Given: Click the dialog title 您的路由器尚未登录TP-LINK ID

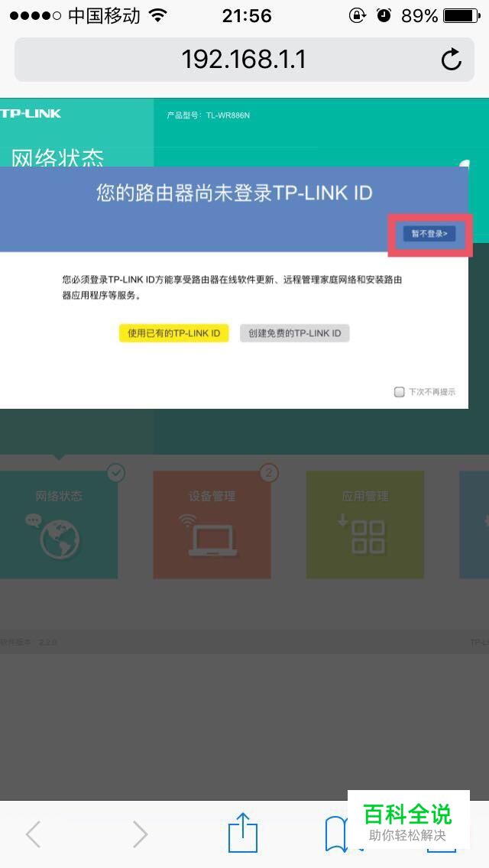Looking at the screenshot, I should (234, 193).
